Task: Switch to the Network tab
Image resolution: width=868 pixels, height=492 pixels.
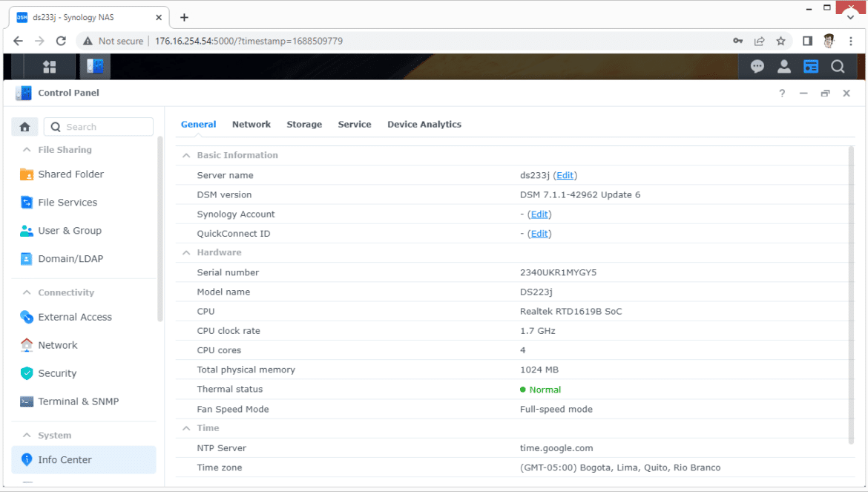Action: (x=251, y=125)
